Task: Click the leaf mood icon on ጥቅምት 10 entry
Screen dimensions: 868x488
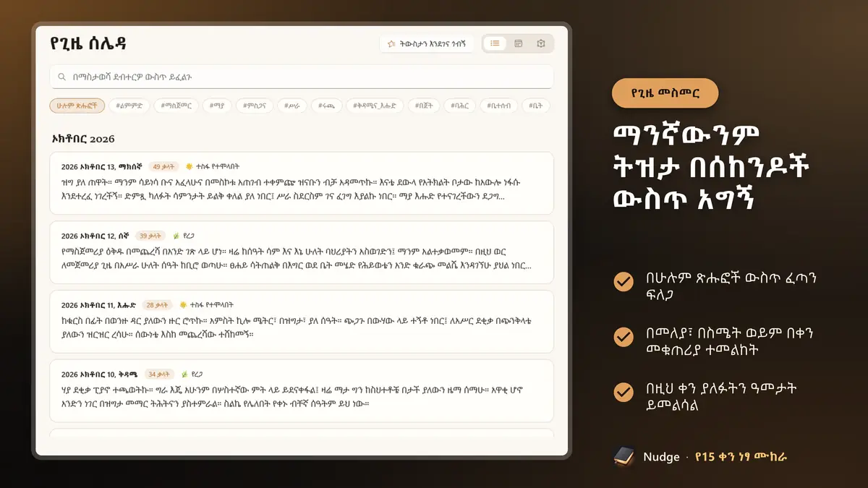Action: tap(184, 374)
